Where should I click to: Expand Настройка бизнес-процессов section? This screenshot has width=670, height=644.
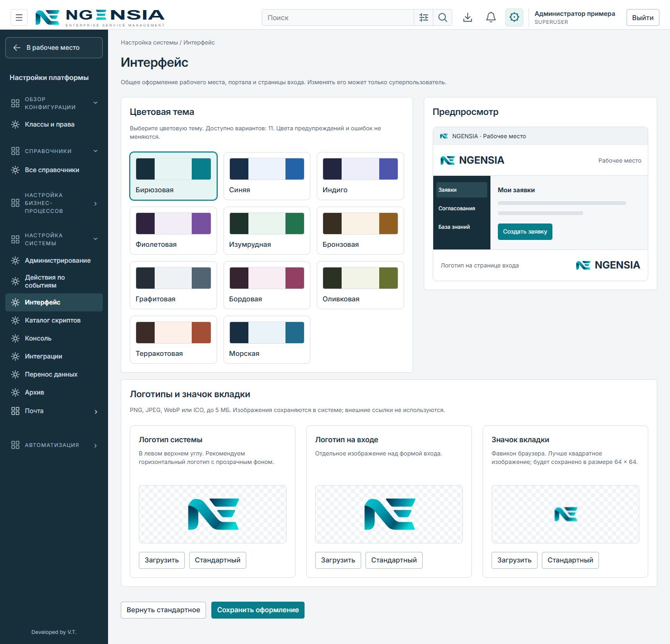click(96, 203)
